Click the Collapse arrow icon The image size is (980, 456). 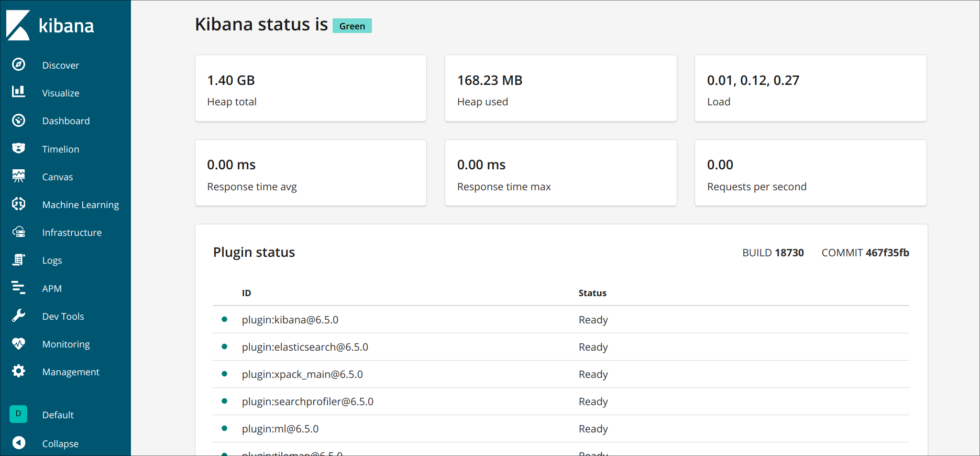pyautogui.click(x=19, y=443)
